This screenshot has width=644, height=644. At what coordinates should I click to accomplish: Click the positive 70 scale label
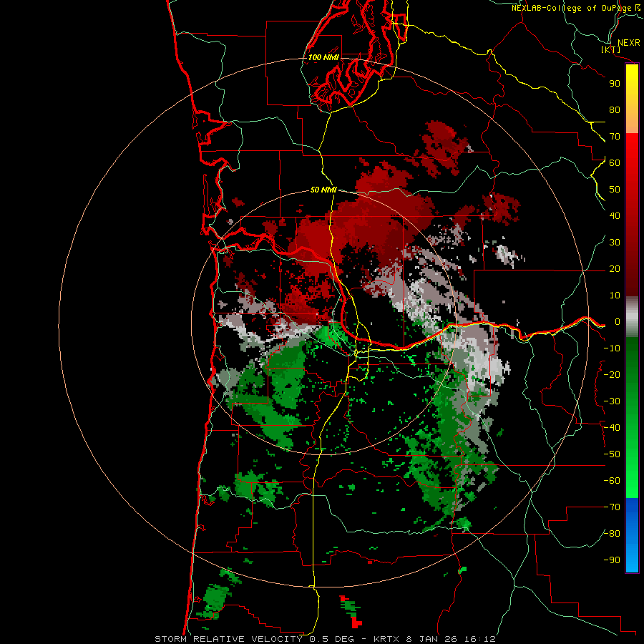coord(615,137)
